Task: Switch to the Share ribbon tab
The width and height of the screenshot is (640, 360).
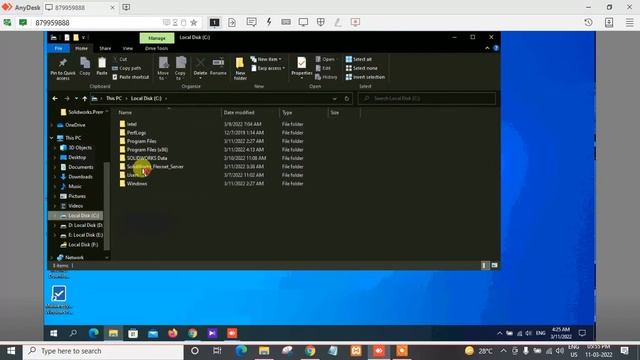Action: click(105, 48)
